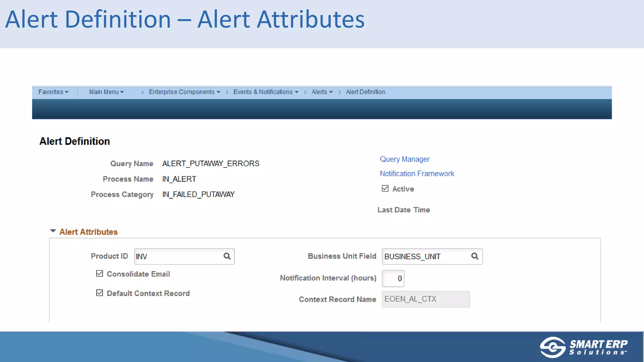Viewport: 644px width, 362px height.
Task: Select the IN_FAILED_PUTAWAY category value
Action: (x=198, y=195)
